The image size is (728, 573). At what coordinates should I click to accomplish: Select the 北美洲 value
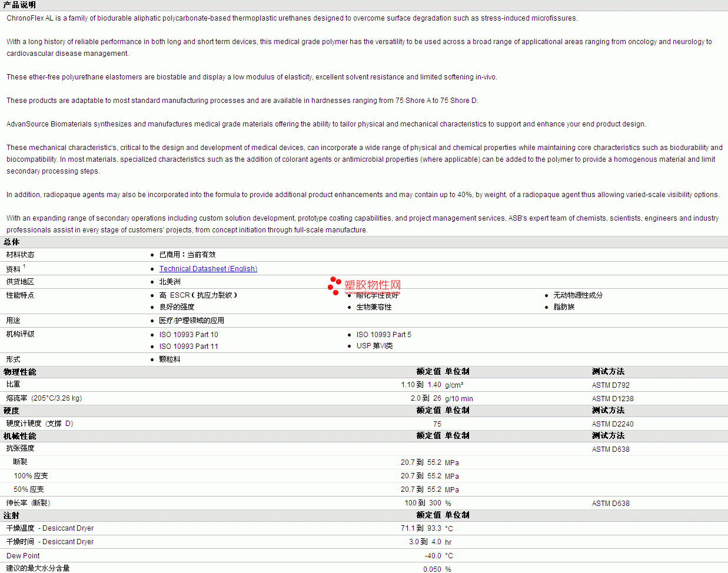point(170,282)
